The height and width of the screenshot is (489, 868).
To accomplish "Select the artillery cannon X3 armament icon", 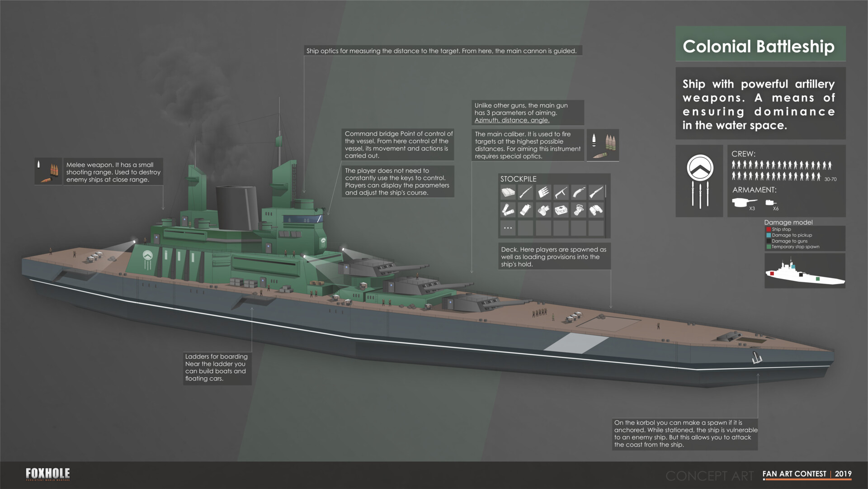I will (x=742, y=203).
